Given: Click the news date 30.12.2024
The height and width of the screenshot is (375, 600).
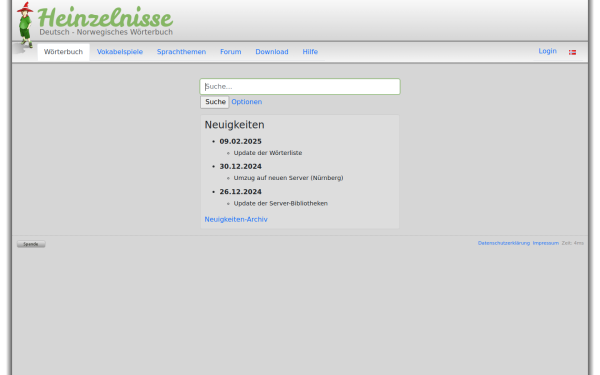Looking at the screenshot, I should pyautogui.click(x=240, y=166).
